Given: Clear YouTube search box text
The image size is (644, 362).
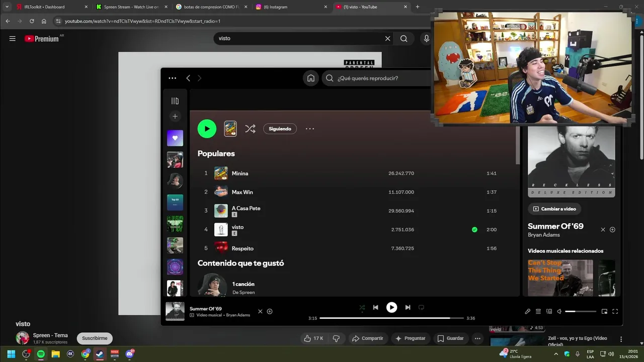Looking at the screenshot, I should tap(387, 38).
